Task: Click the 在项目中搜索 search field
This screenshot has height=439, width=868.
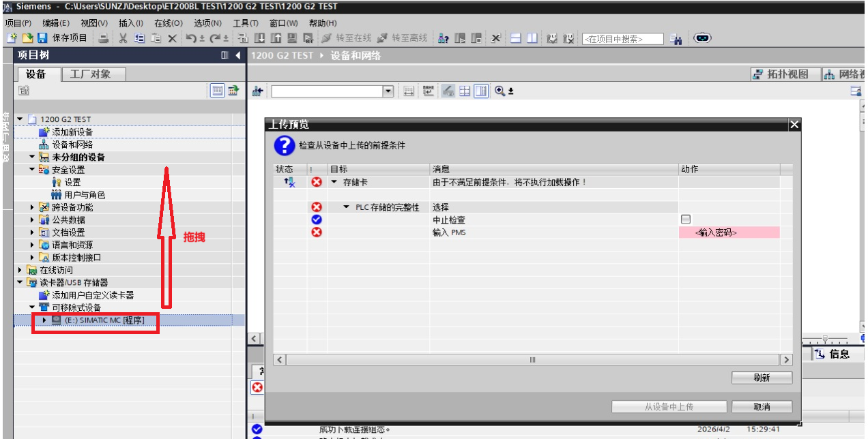Action: click(622, 39)
